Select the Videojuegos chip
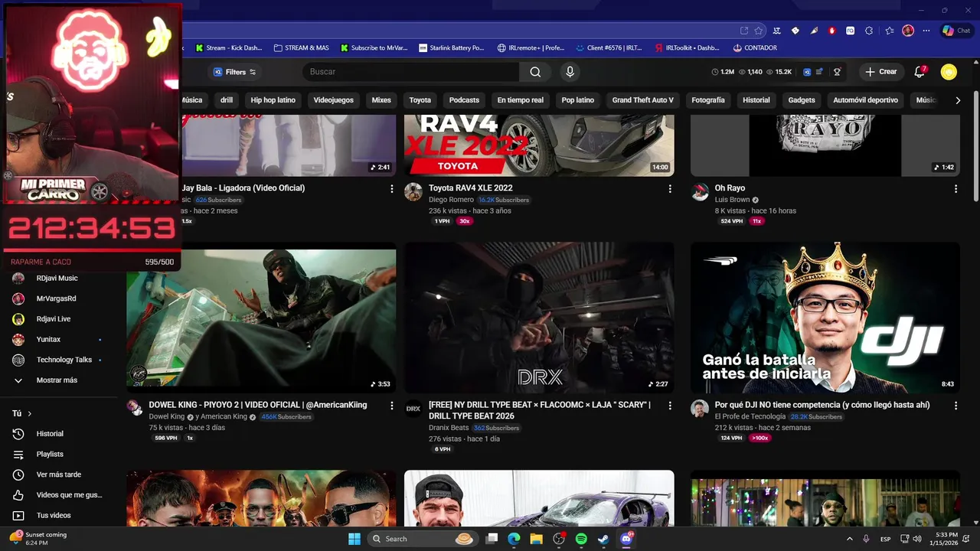The image size is (980, 551). 334,100
